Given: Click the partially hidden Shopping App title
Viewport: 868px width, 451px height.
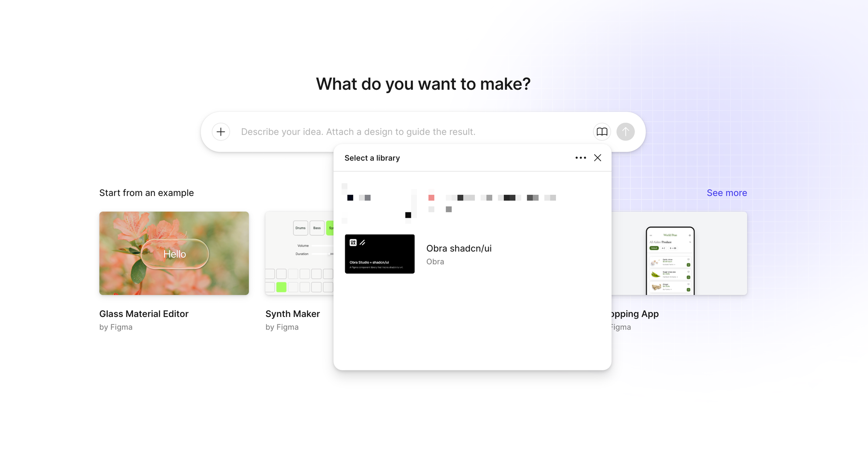Looking at the screenshot, I should click(635, 314).
